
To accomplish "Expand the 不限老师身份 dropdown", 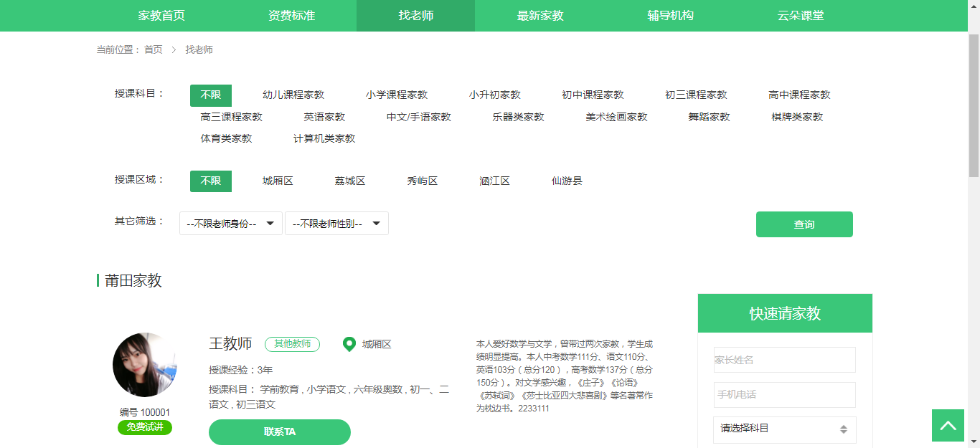I will click(x=230, y=224).
